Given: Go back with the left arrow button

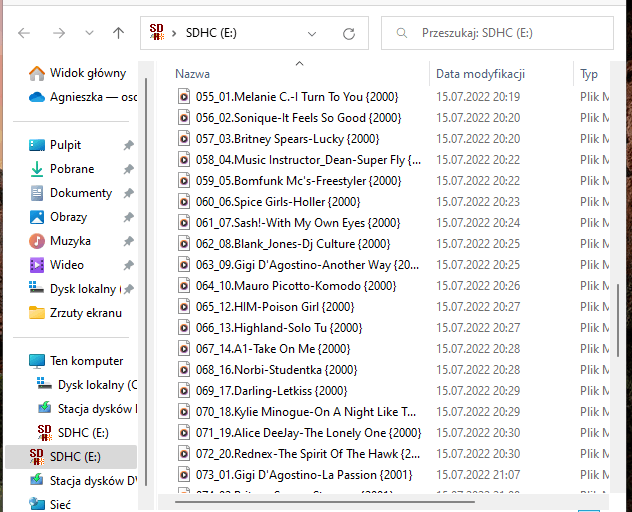Looking at the screenshot, I should pos(24,33).
